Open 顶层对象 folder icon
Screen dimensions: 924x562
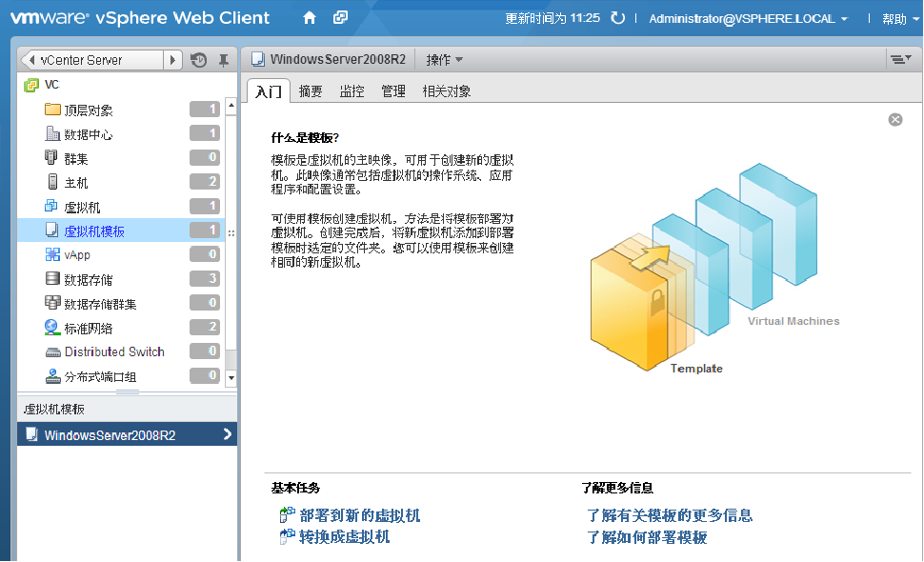52,110
